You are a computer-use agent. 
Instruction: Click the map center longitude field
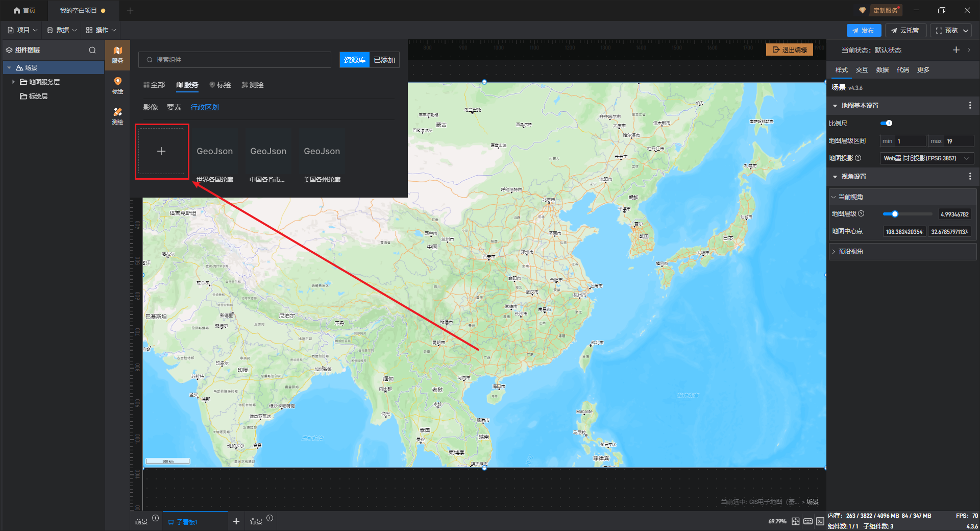904,232
